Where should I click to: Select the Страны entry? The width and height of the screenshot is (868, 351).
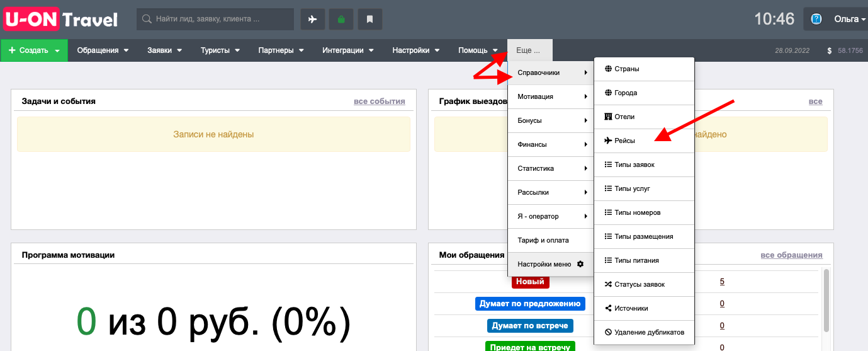[644, 69]
